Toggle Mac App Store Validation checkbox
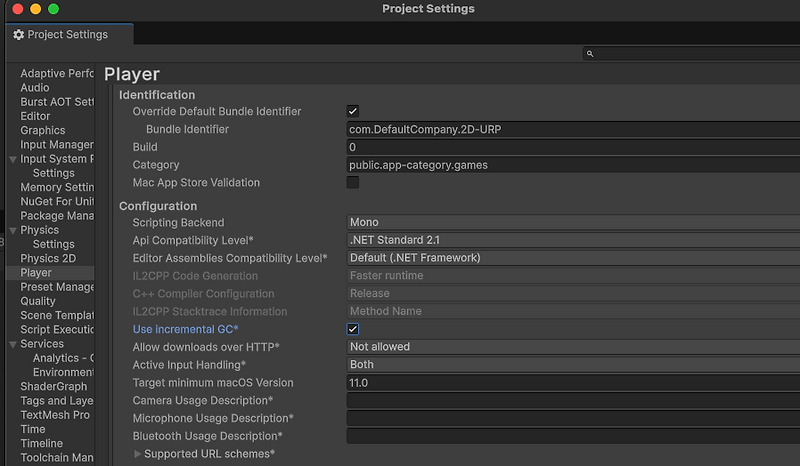800x466 pixels. pyautogui.click(x=353, y=183)
